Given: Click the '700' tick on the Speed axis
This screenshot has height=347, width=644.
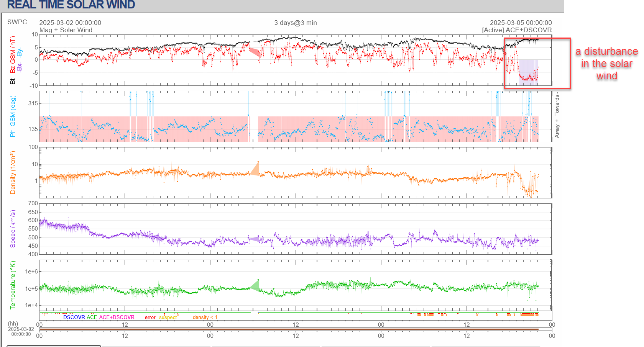Looking at the screenshot, I should [33, 203].
